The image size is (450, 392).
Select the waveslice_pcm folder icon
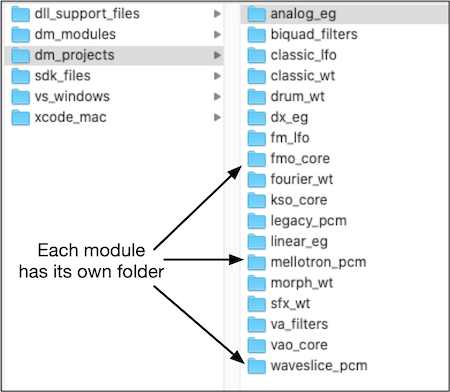point(257,366)
